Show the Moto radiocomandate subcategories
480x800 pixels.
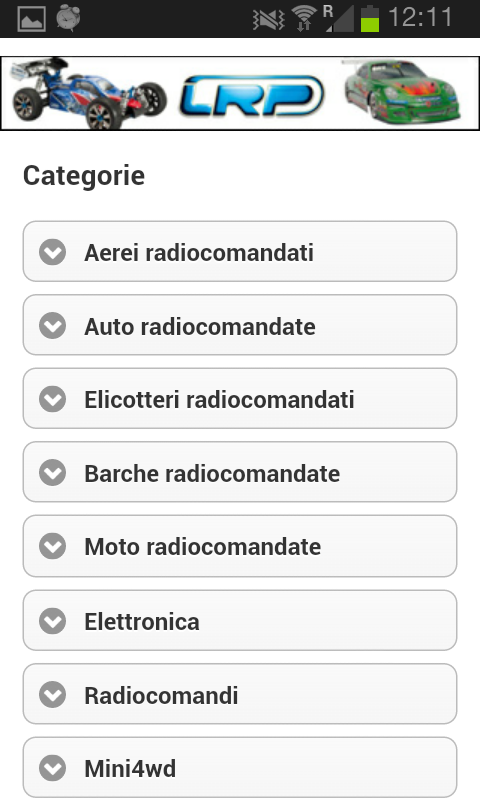coord(240,546)
